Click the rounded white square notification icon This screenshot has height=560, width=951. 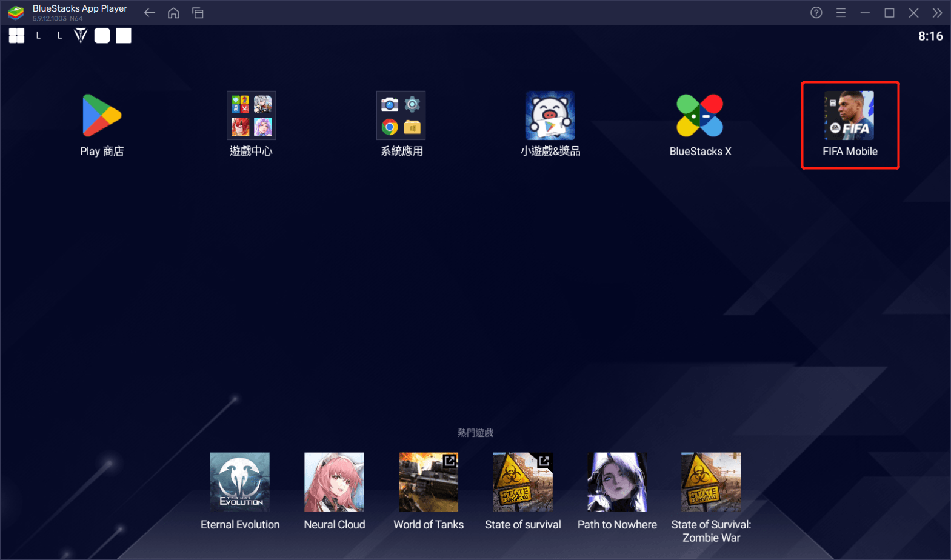[x=102, y=36]
